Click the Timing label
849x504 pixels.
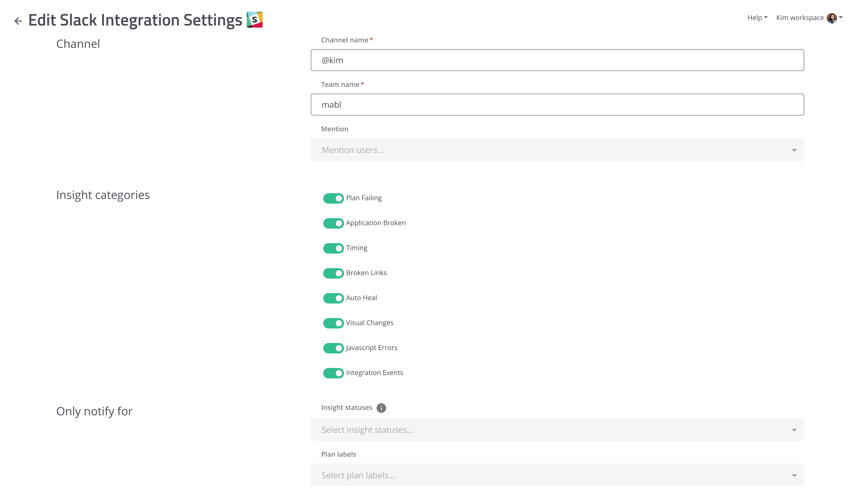tap(357, 248)
